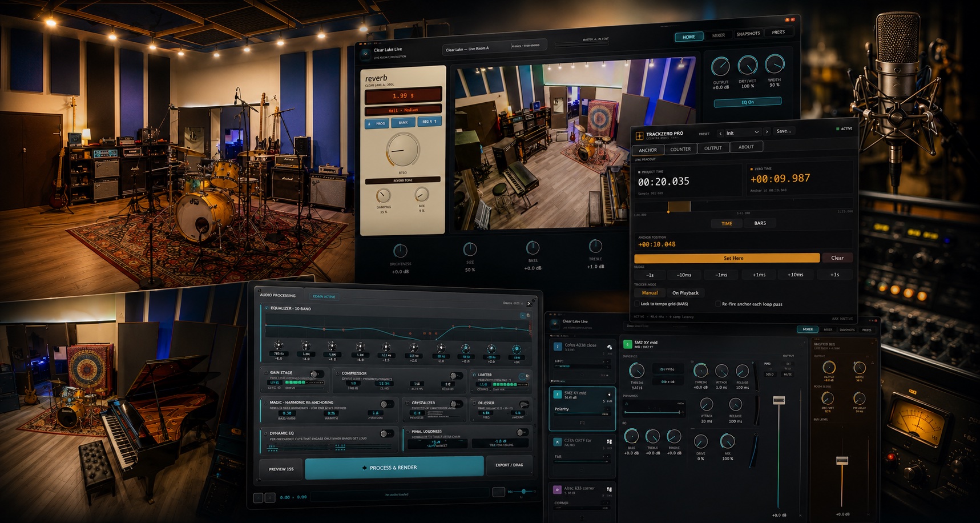Click Save... in TrackZero Pro
Screen dimensions: 980x523
tap(784, 131)
